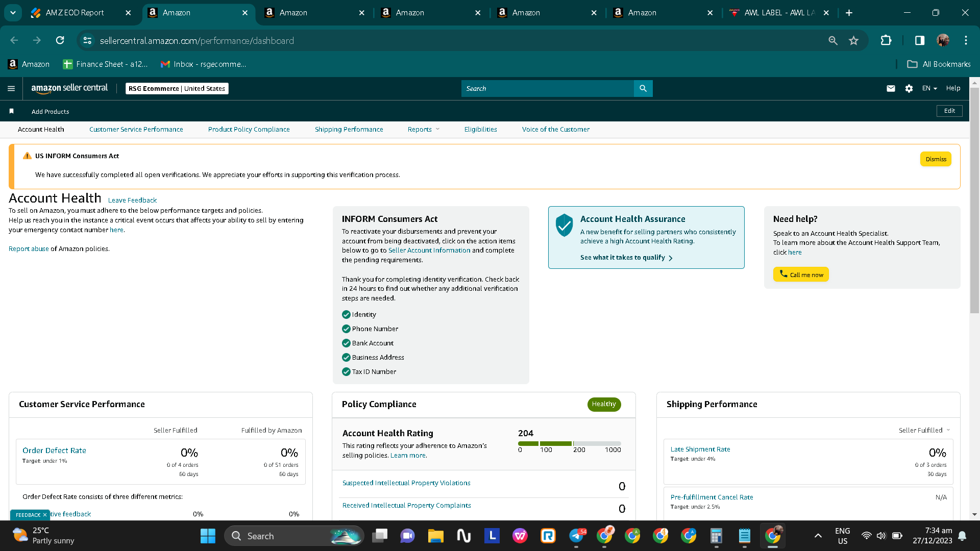Open the Gmail Inbox bookmark

[203, 64]
